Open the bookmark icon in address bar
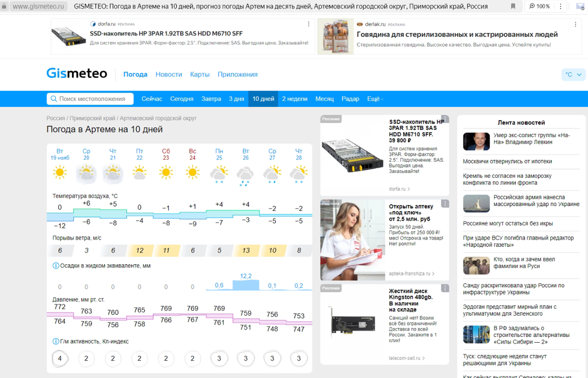This screenshot has height=378, width=588. [x=513, y=6]
